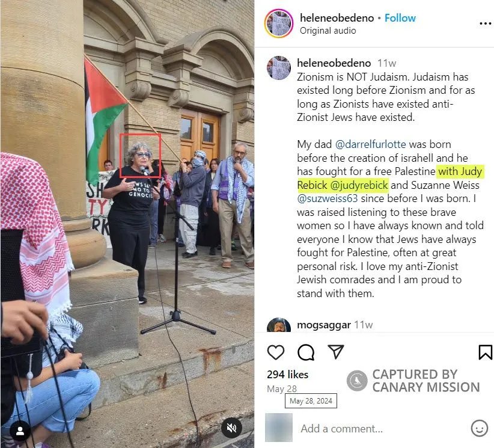Image resolution: width=494 pixels, height=448 pixels.
Task: Click heleneobedeno avatar beside caption
Action: (x=279, y=68)
